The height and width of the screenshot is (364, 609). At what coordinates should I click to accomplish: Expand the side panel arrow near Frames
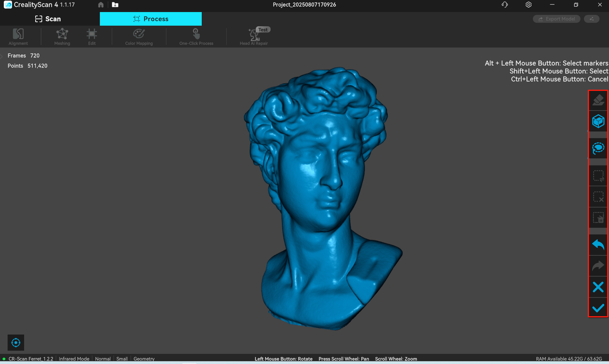(x=2, y=56)
